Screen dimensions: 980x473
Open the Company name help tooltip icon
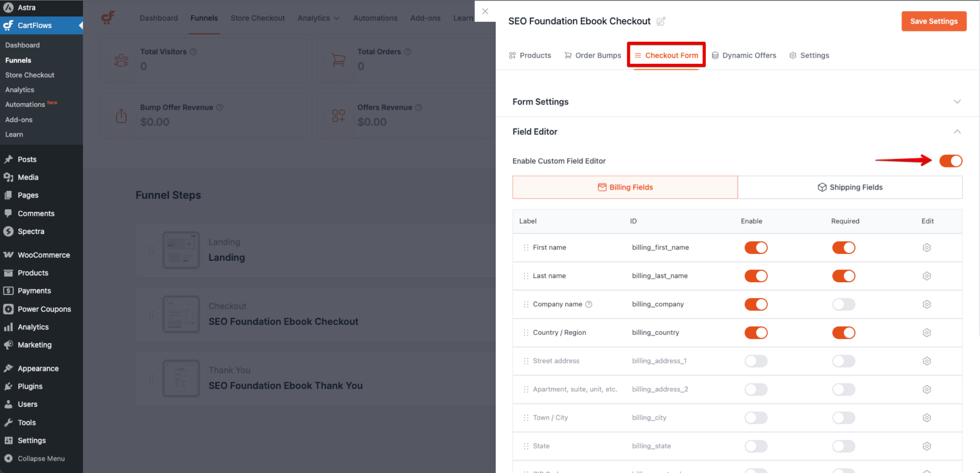point(589,304)
